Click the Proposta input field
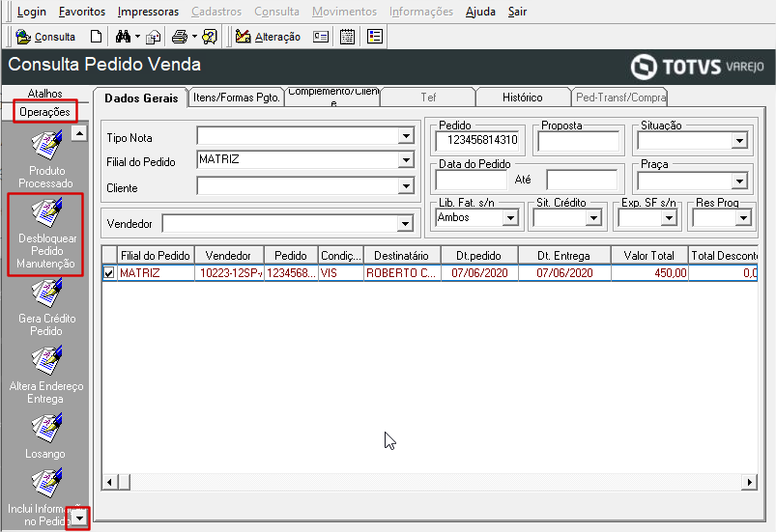The image size is (776, 532). point(579,141)
